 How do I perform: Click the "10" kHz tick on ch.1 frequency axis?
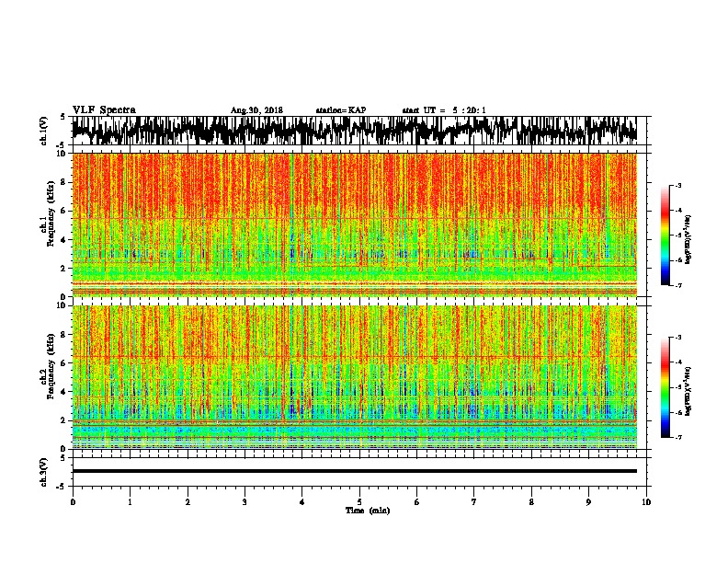[63, 154]
